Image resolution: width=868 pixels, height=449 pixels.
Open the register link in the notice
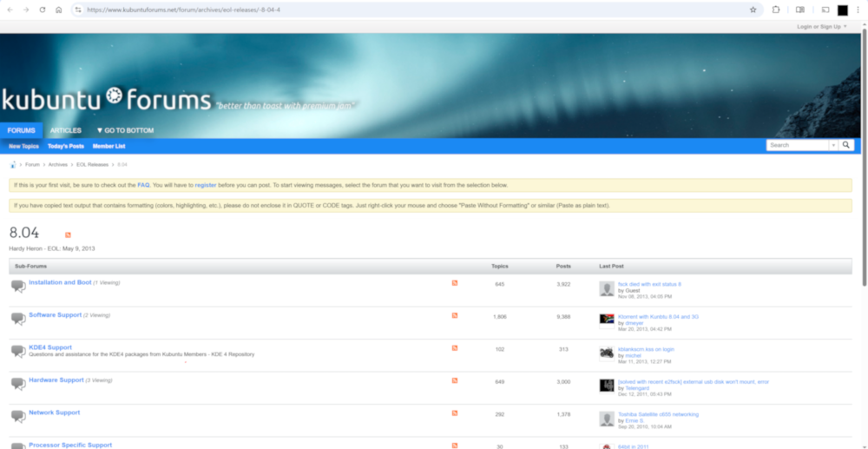206,185
